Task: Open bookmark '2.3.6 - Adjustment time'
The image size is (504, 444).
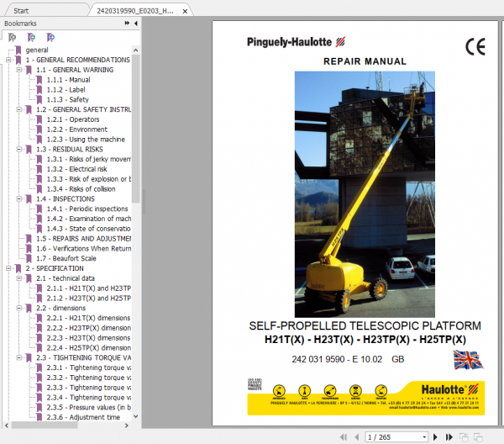Action: 83,417
